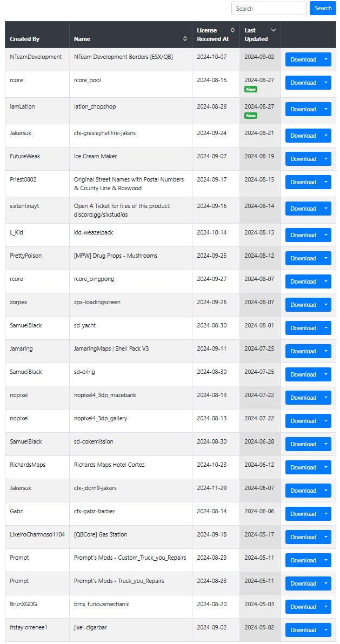Image resolution: width=340 pixels, height=644 pixels.
Task: Click the New badge on lation_chopshop row
Action: 251,116
